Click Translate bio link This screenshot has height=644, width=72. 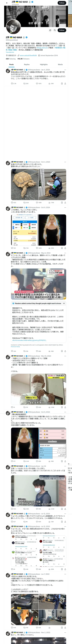(x=10, y=52)
